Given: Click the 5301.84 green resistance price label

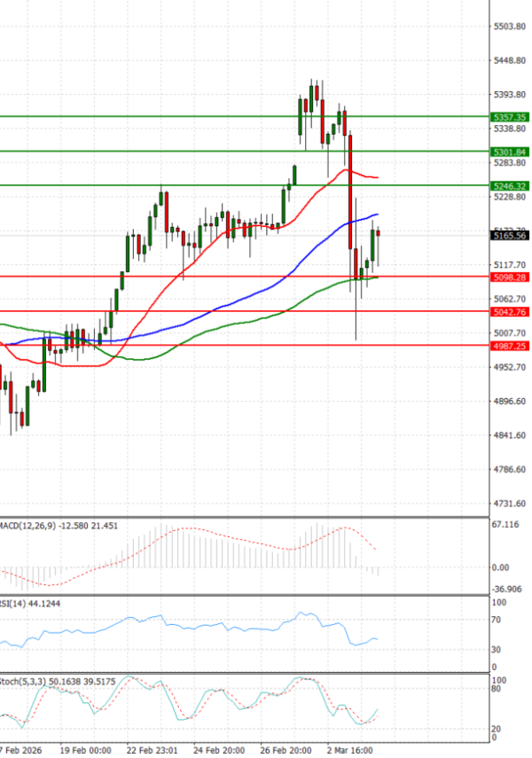Looking at the screenshot, I should pos(509,152).
